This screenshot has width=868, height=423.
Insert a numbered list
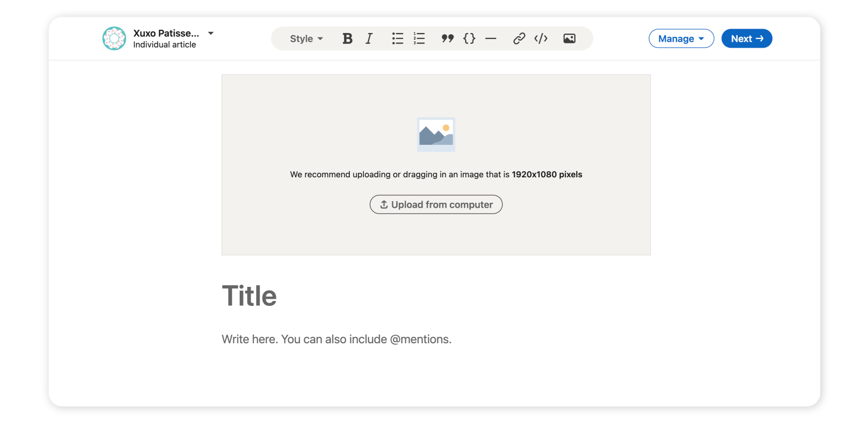tap(419, 39)
